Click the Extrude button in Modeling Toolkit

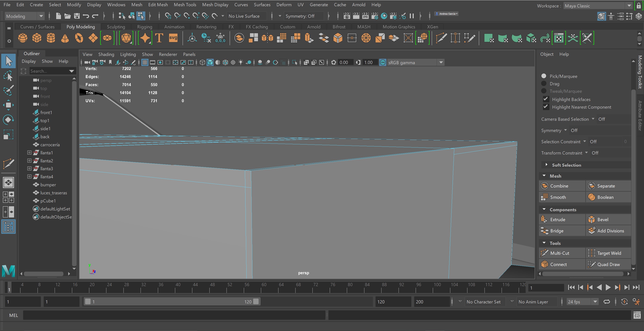[562, 220]
